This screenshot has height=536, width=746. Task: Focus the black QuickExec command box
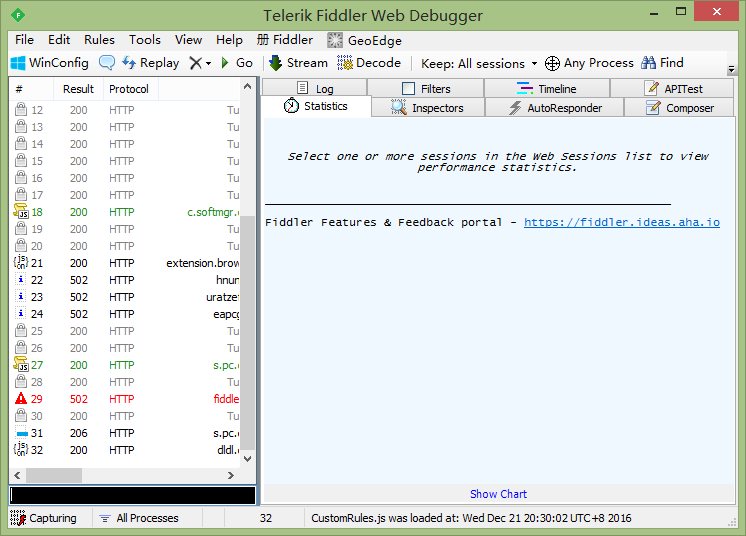pyautogui.click(x=133, y=495)
